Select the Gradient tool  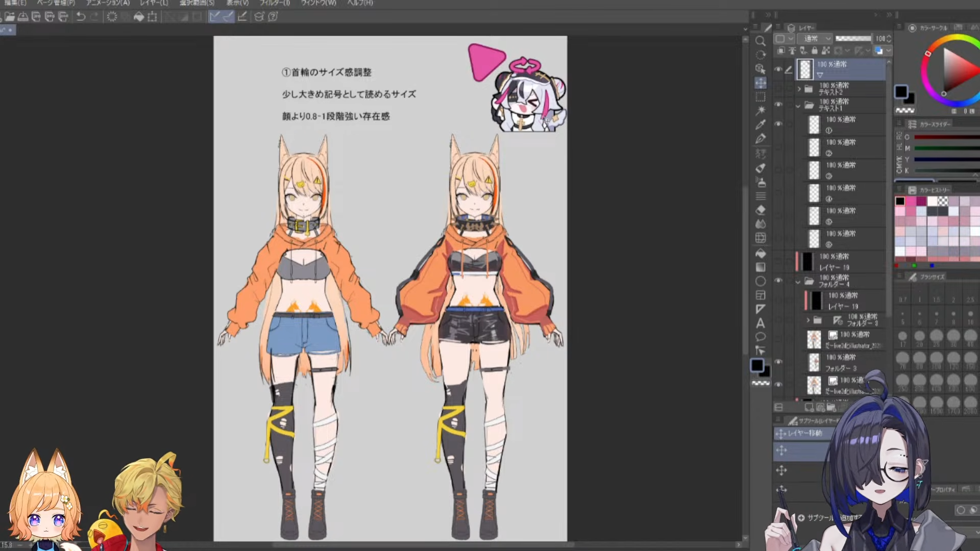(x=761, y=267)
